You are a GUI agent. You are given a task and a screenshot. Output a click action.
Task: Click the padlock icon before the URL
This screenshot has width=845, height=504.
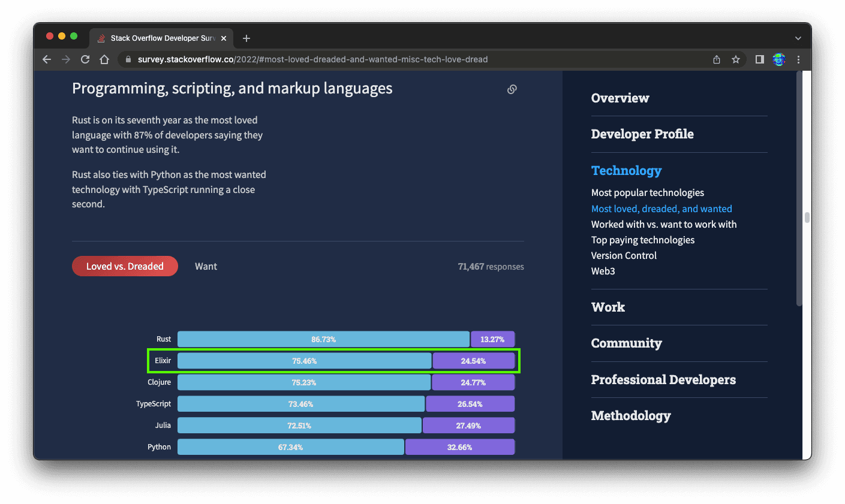tap(128, 59)
